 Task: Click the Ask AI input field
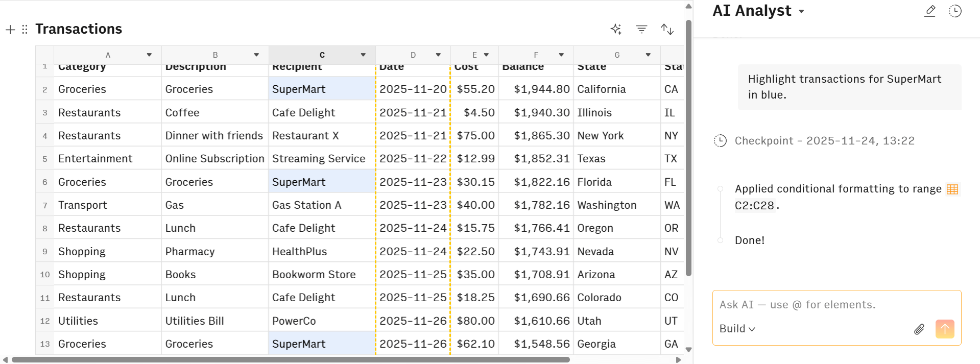coord(836,305)
